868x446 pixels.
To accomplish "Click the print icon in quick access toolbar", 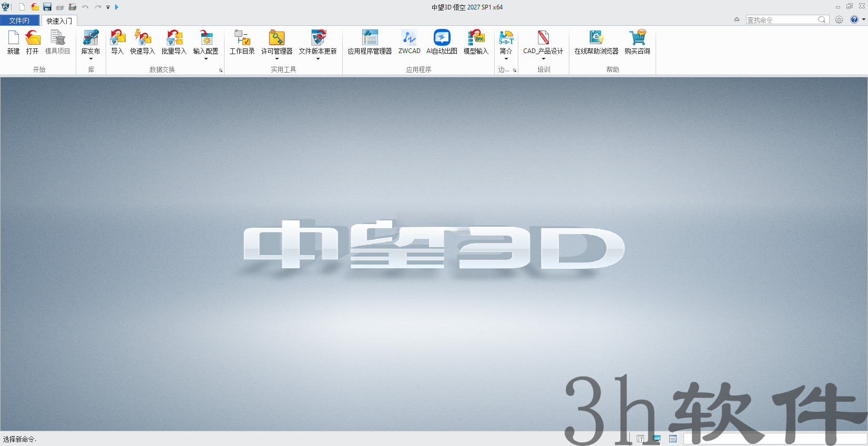I will [x=60, y=7].
